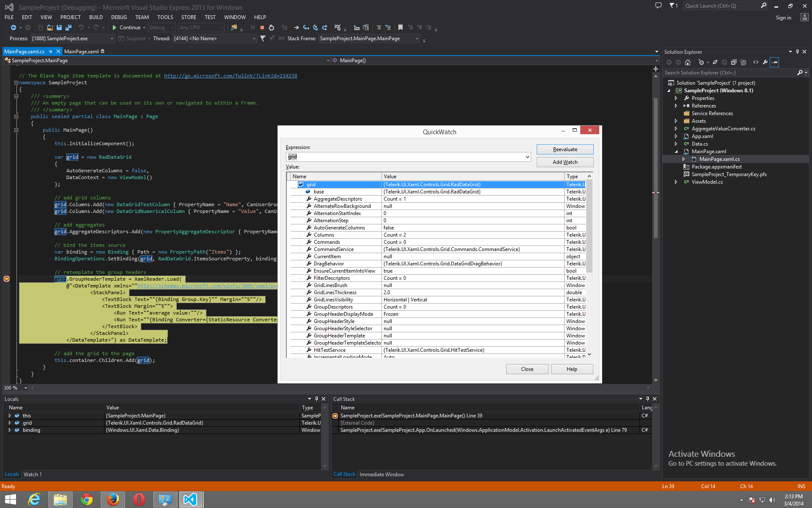Click the Collapse All icon in Solution Explorer
The image size is (812, 508).
point(734,62)
